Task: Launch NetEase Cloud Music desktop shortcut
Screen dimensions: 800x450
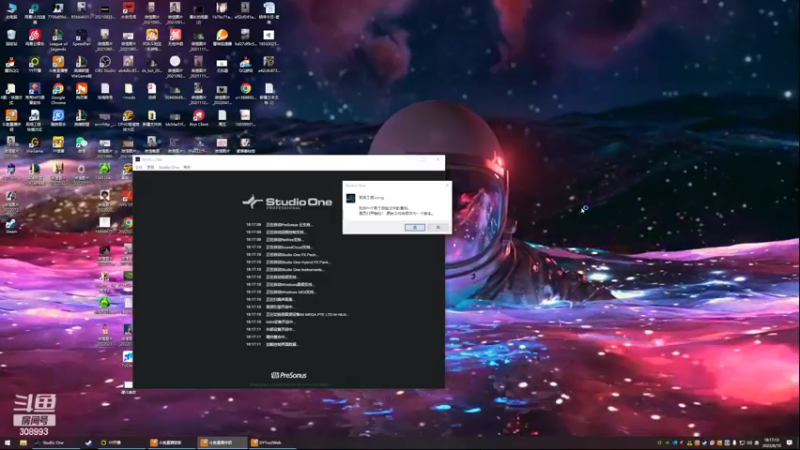Action: [35, 38]
